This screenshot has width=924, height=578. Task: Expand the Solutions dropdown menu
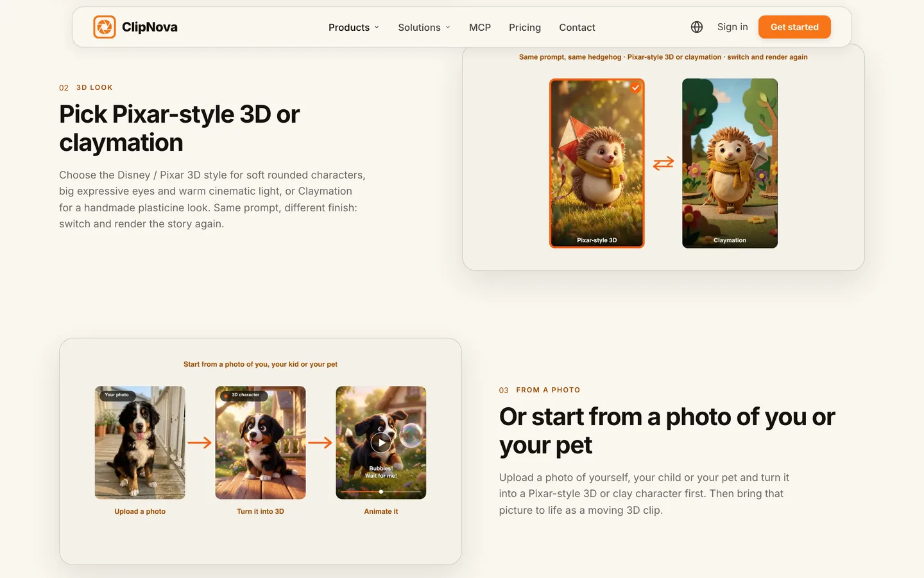click(424, 27)
